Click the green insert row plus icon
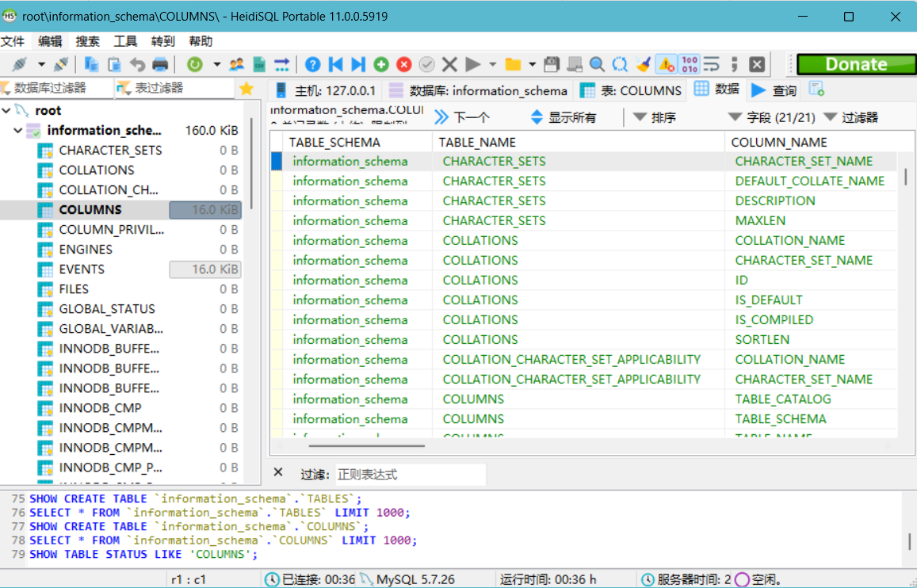The height and width of the screenshot is (588, 917). pos(381,63)
